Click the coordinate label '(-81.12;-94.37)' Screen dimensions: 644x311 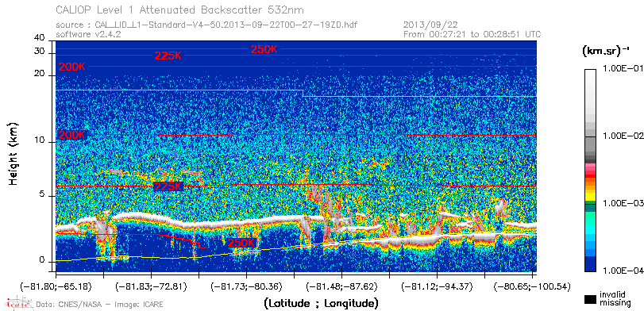pyautogui.click(x=438, y=286)
